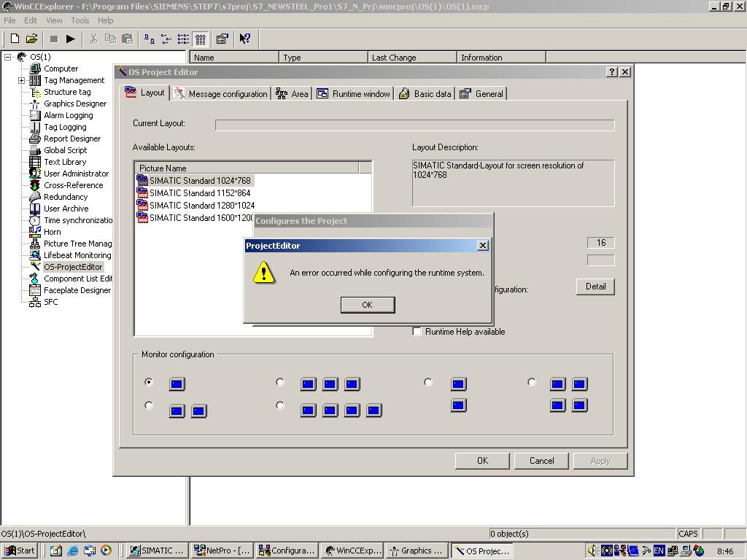Collapse the OS(1) root node
The width and height of the screenshot is (747, 560).
(7, 57)
